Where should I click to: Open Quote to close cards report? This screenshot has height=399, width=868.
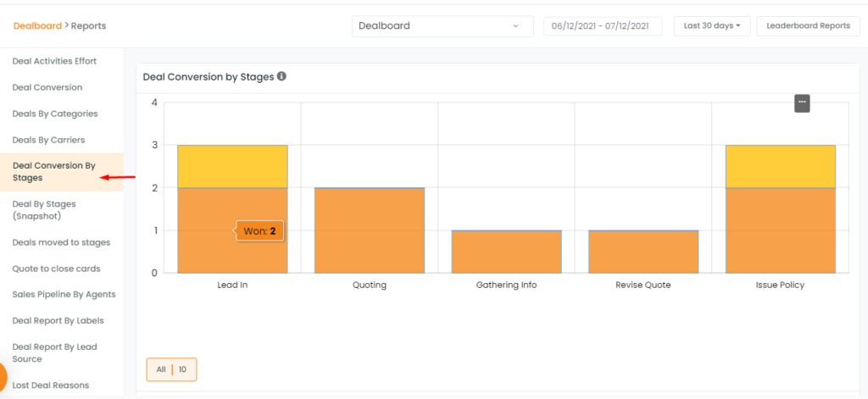click(57, 269)
